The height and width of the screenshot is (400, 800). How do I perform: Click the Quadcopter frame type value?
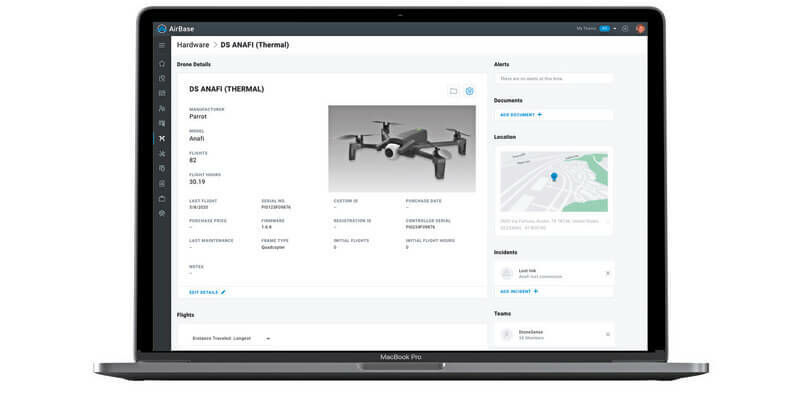[x=273, y=247]
